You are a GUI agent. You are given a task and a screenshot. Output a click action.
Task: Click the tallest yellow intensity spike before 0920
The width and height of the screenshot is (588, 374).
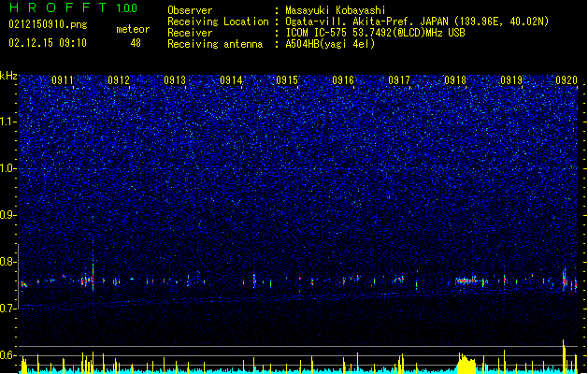[x=564, y=356]
